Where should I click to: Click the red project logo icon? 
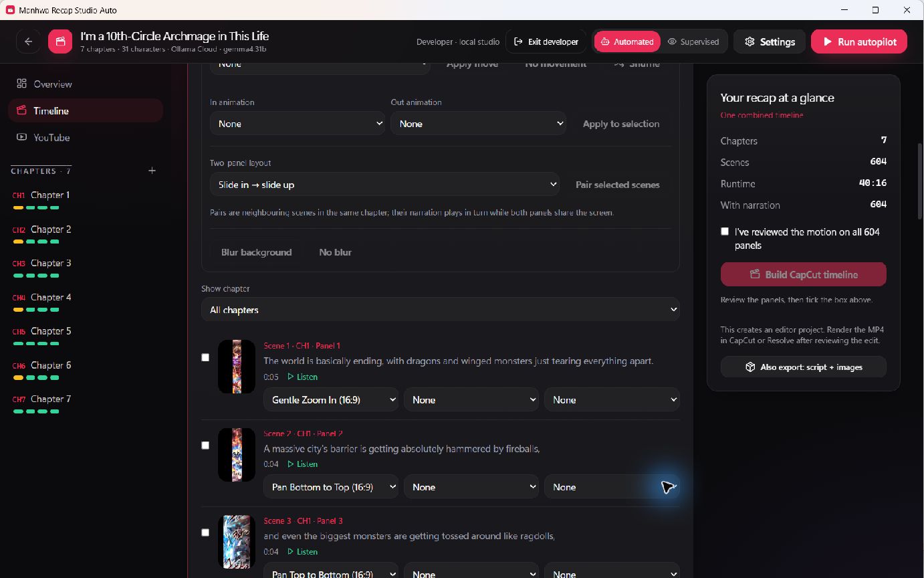(x=60, y=41)
